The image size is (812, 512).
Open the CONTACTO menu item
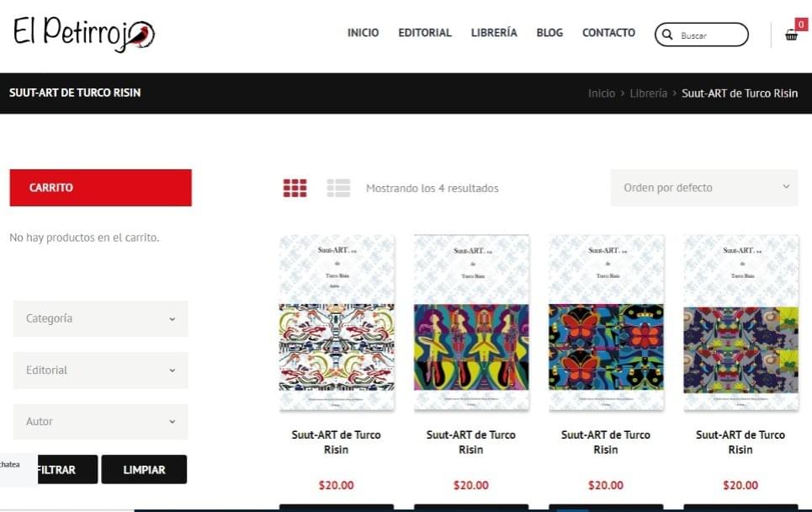tap(608, 33)
